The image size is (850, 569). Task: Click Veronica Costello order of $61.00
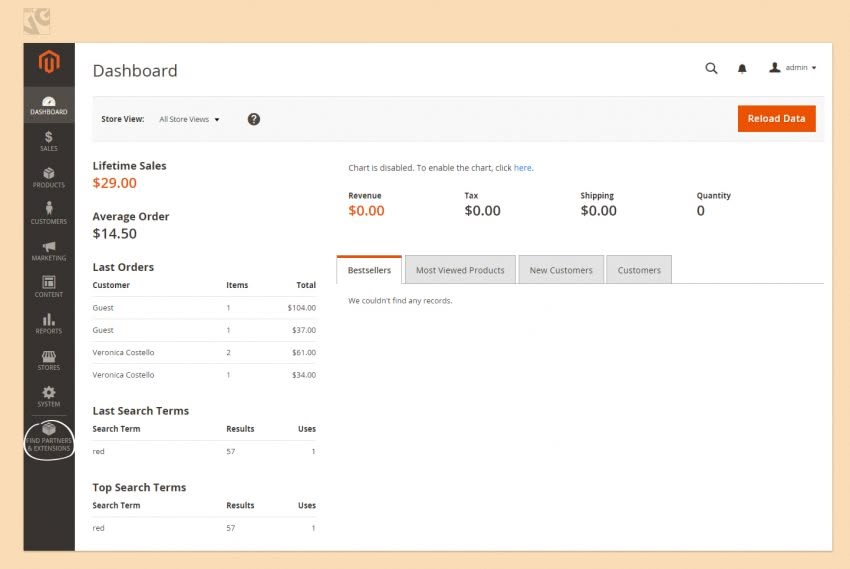click(204, 352)
